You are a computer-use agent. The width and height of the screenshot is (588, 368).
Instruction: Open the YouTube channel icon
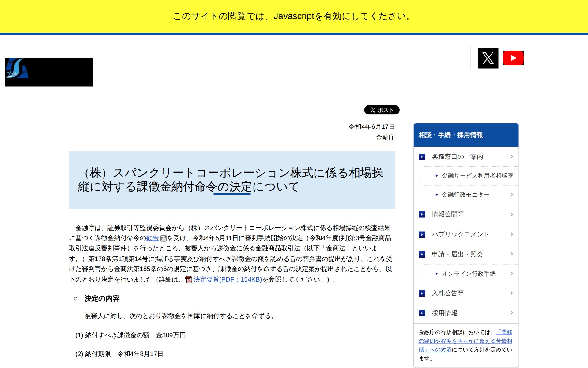(513, 58)
